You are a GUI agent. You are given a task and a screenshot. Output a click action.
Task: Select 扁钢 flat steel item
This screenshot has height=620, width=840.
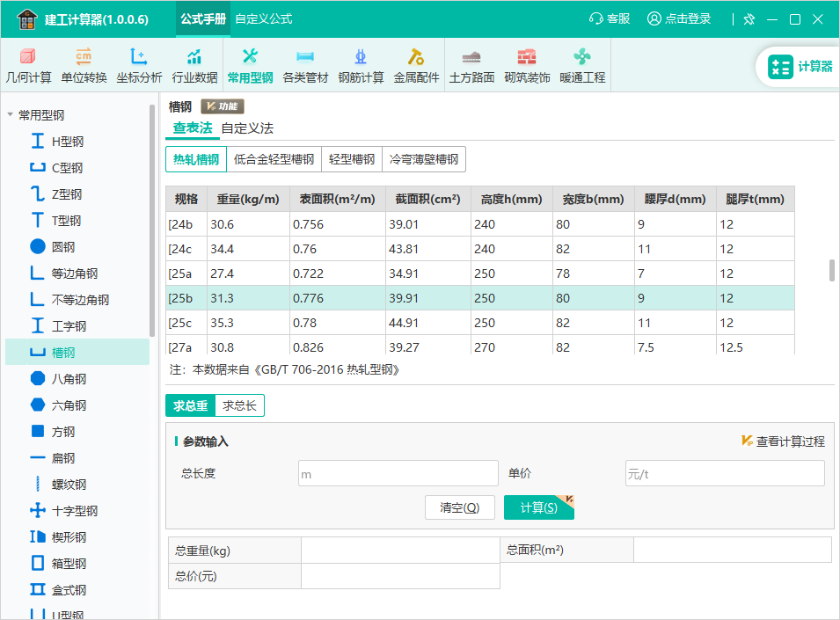tap(77, 458)
